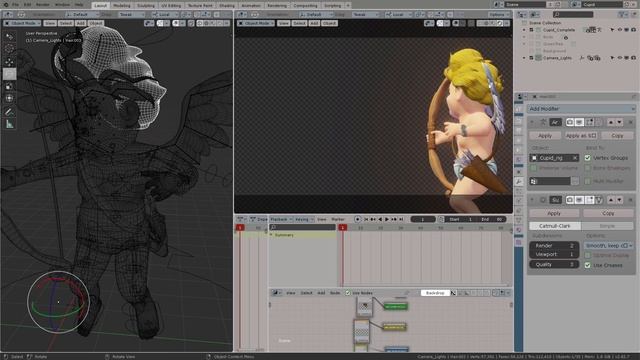Open the Render menu
The image size is (640, 360).
tap(43, 4)
